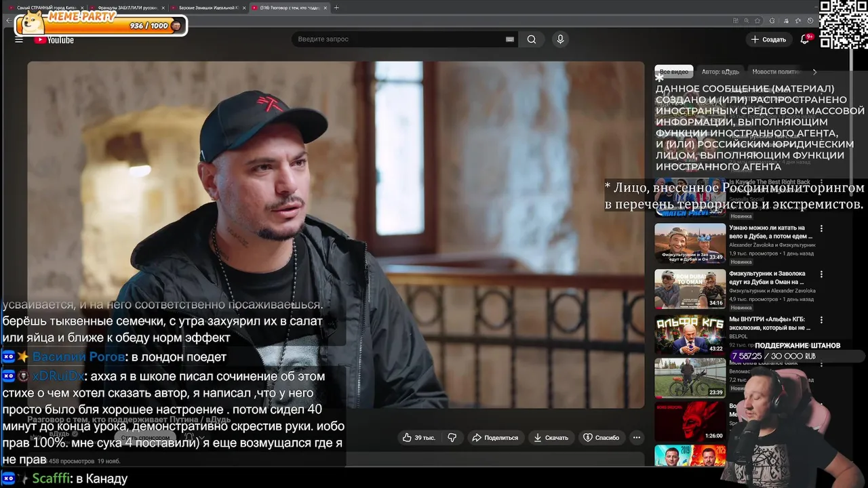The width and height of the screenshot is (868, 488).
Task: Open Мы ВНУТРИ «Альфы» КГБ title
Action: 770,323
